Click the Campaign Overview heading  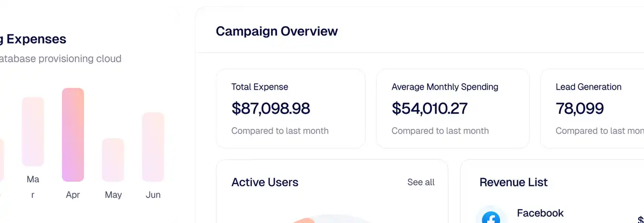(x=276, y=31)
